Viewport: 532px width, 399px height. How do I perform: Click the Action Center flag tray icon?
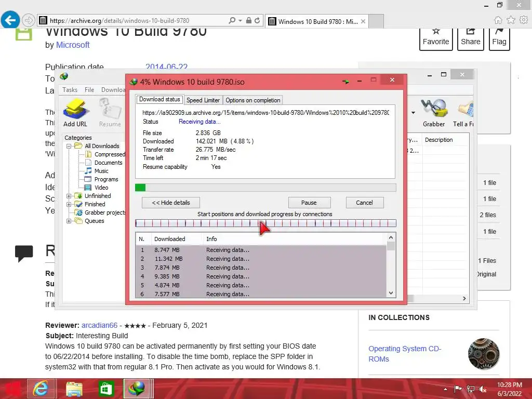click(458, 389)
